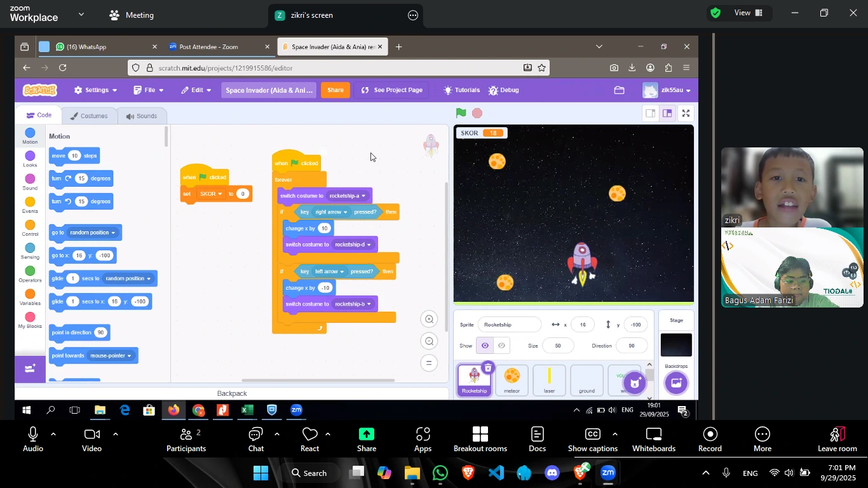Click the green flag to run project
Image resolution: width=868 pixels, height=488 pixels.
point(461,114)
